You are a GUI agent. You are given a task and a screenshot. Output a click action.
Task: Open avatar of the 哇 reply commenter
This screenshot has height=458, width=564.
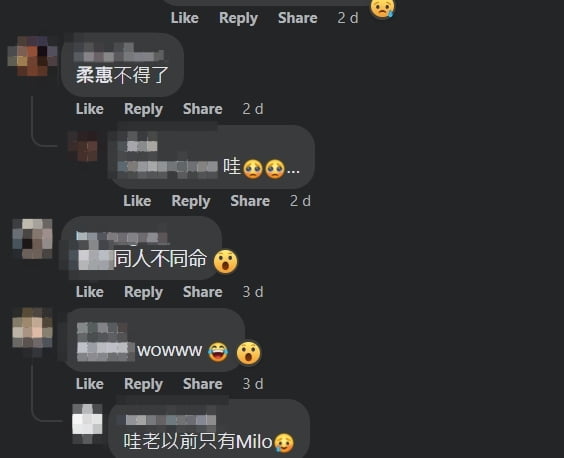point(83,146)
